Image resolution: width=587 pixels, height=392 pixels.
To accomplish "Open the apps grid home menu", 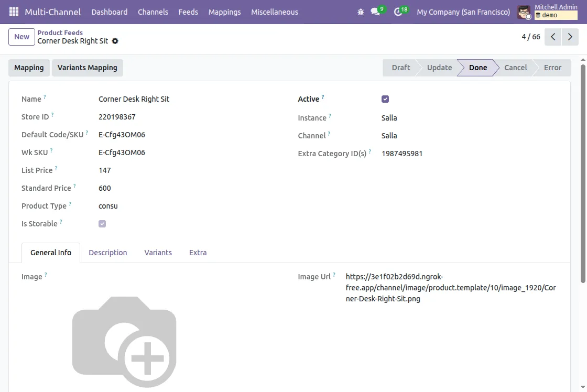I will [x=14, y=12].
